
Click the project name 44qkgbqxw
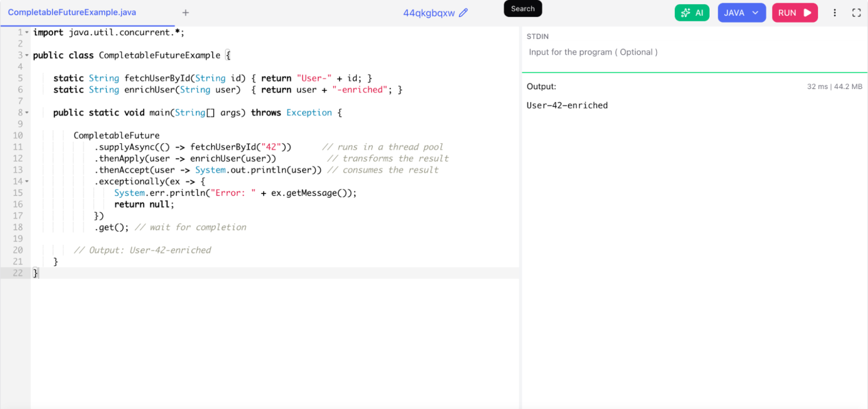coord(429,13)
